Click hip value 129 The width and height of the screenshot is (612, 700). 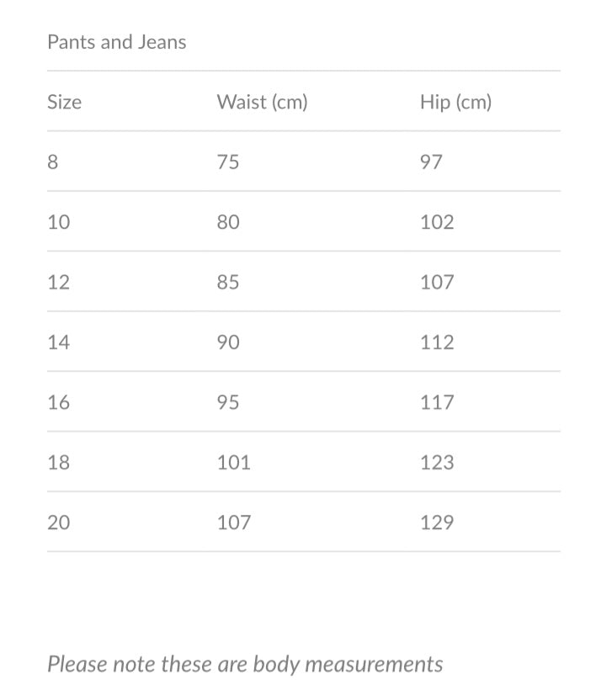click(437, 522)
